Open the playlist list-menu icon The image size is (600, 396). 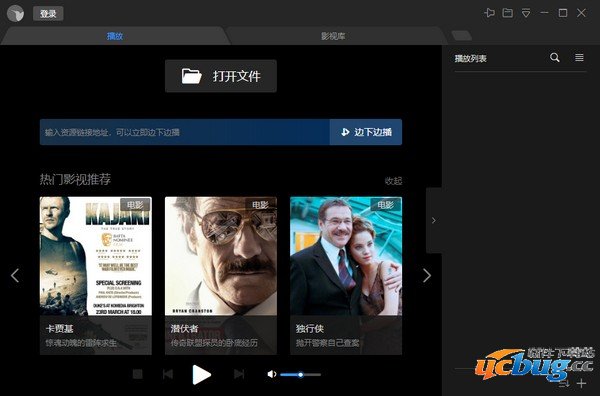(x=579, y=58)
